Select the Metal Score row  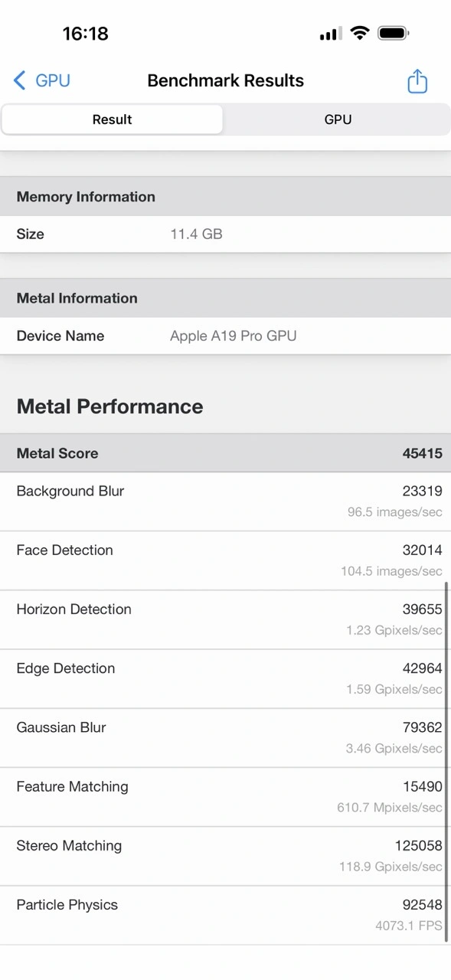point(225,453)
